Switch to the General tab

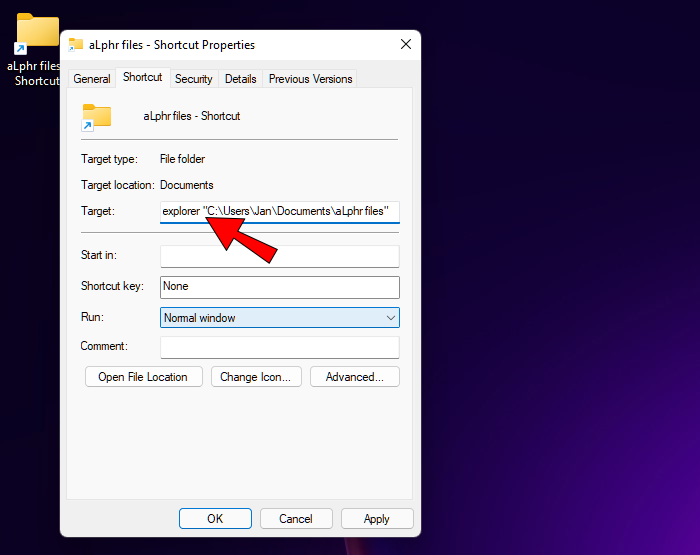pyautogui.click(x=92, y=79)
